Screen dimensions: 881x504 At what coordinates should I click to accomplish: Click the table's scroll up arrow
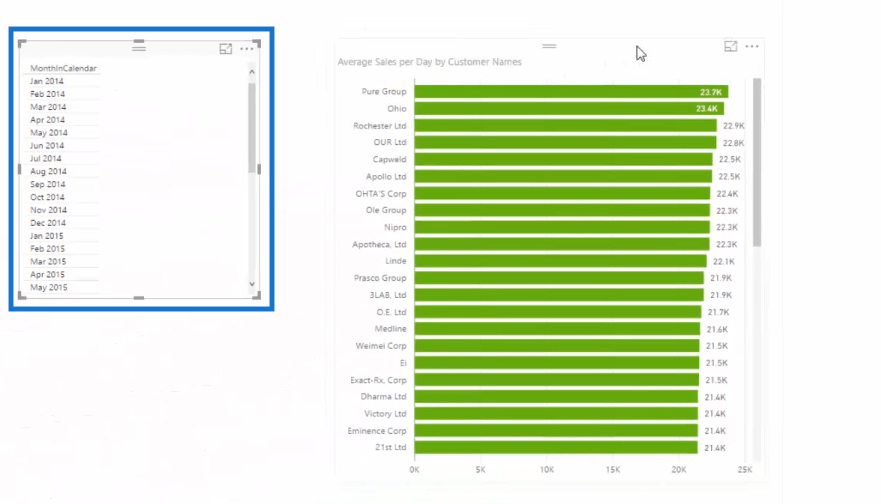tap(252, 72)
